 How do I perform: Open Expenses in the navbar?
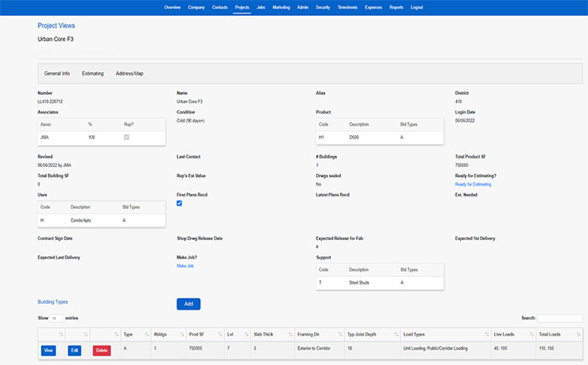[x=374, y=7]
